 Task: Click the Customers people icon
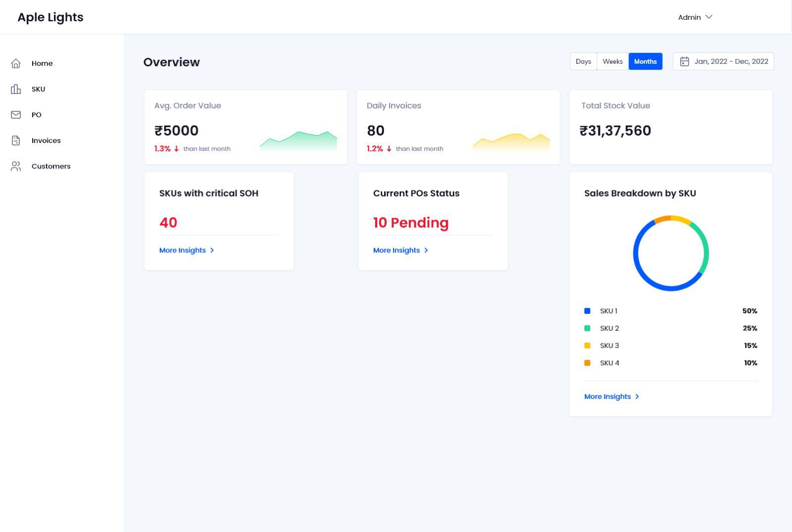[16, 166]
